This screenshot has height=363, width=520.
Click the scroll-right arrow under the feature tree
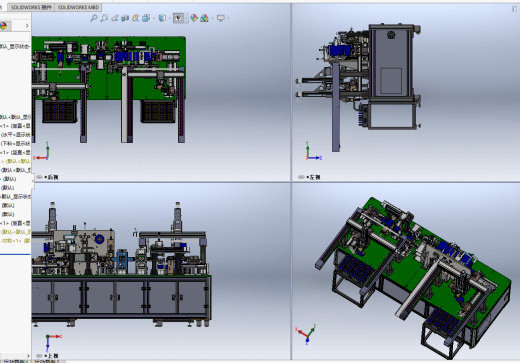[28, 356]
